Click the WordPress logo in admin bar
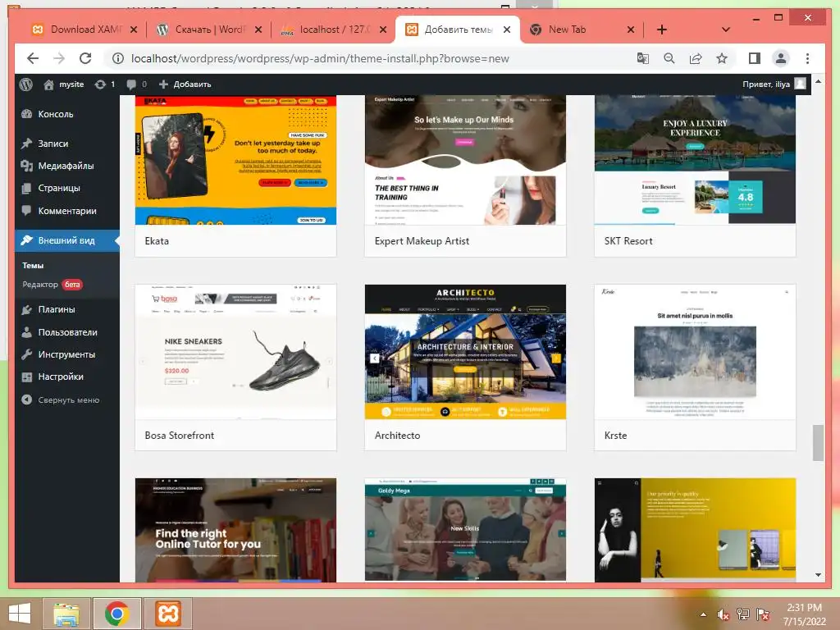 (x=25, y=84)
